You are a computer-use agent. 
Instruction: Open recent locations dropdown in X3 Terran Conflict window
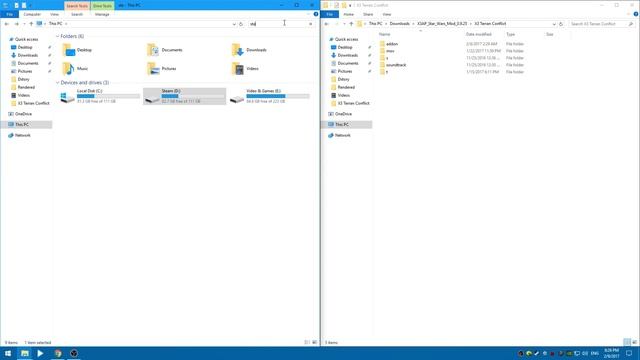[344, 24]
